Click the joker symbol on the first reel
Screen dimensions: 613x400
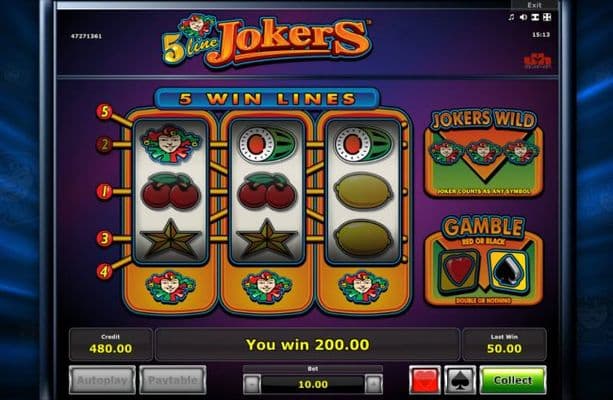pyautogui.click(x=170, y=144)
